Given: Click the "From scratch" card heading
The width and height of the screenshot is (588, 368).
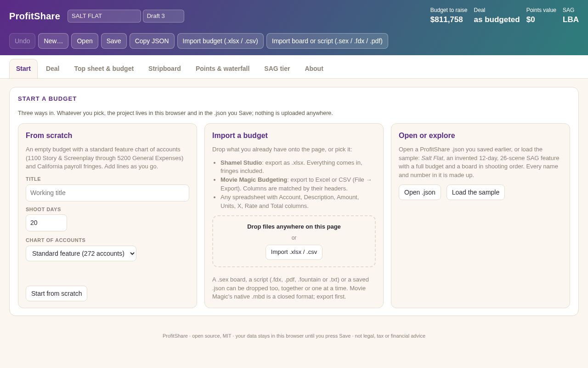Looking at the screenshot, I should (x=49, y=136).
